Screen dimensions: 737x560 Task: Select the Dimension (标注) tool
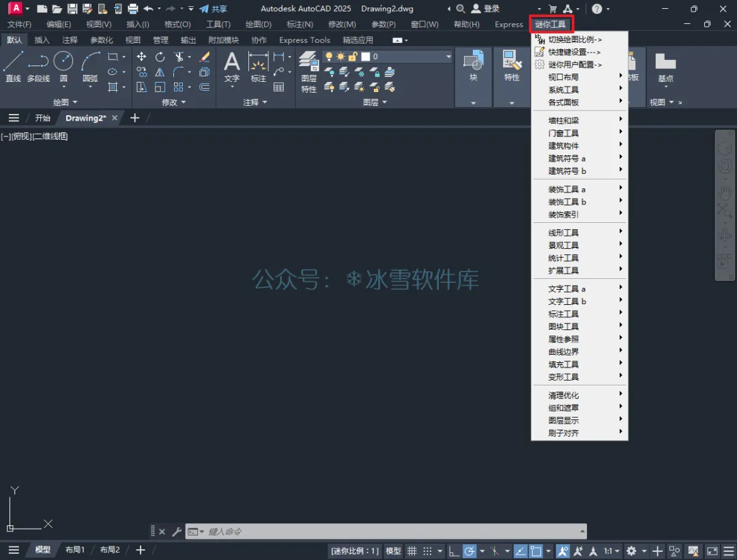tap(258, 67)
